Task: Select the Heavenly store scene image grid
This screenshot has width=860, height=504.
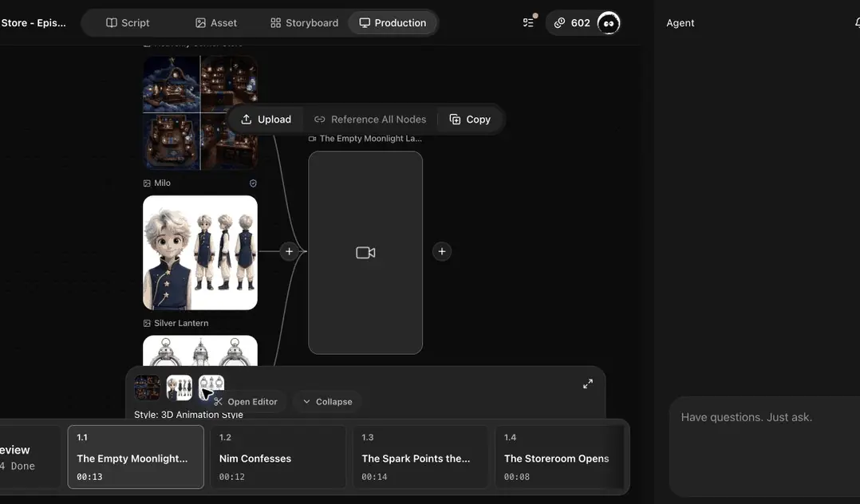Action: pos(200,112)
